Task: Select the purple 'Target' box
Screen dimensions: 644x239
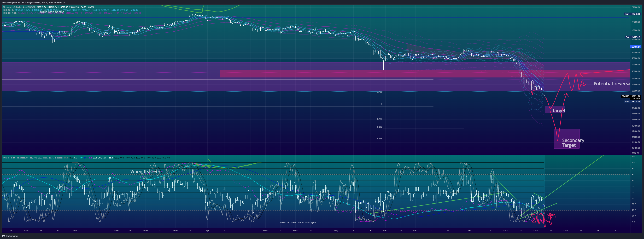Action: [x=555, y=110]
